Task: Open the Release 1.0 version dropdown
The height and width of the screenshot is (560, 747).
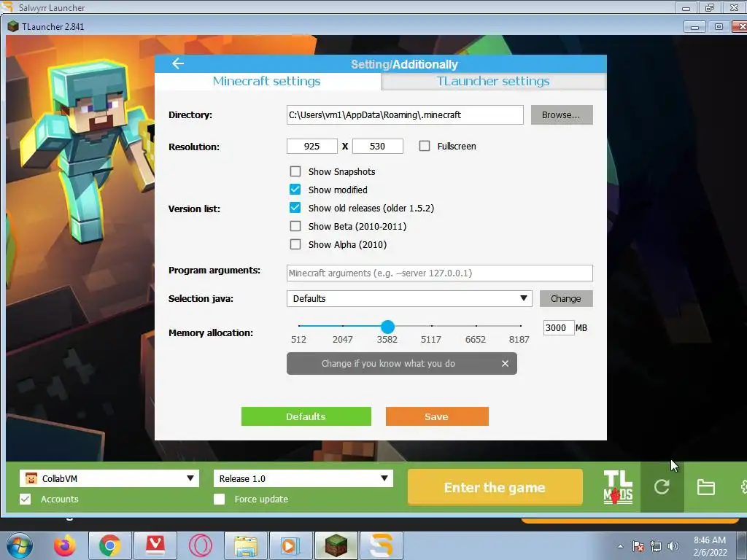Action: [x=303, y=478]
